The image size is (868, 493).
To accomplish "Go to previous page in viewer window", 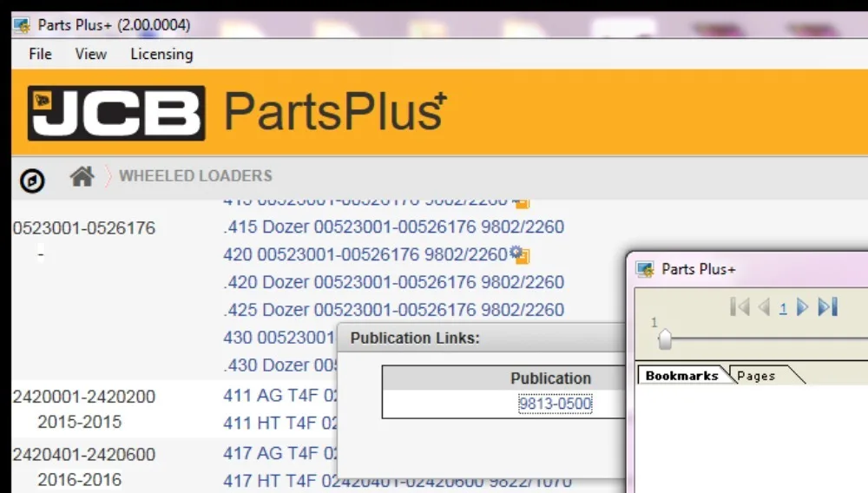I will (765, 307).
